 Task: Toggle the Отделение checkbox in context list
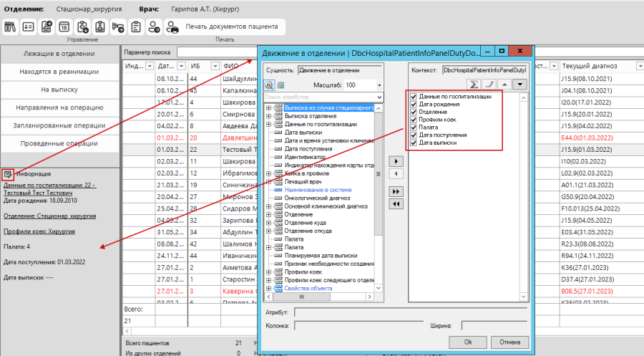tap(414, 112)
